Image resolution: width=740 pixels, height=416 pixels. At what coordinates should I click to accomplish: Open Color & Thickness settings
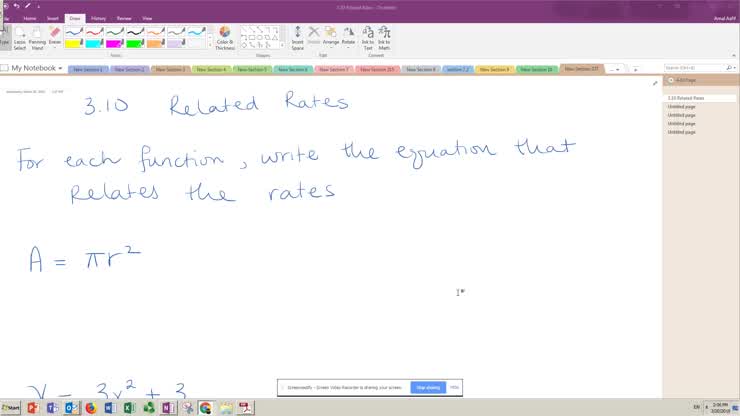point(224,38)
